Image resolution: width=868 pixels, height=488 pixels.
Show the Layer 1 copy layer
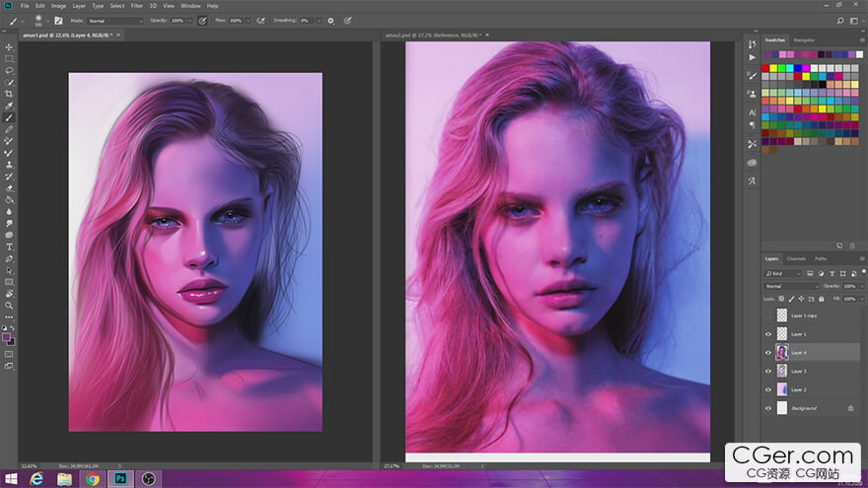coord(767,315)
